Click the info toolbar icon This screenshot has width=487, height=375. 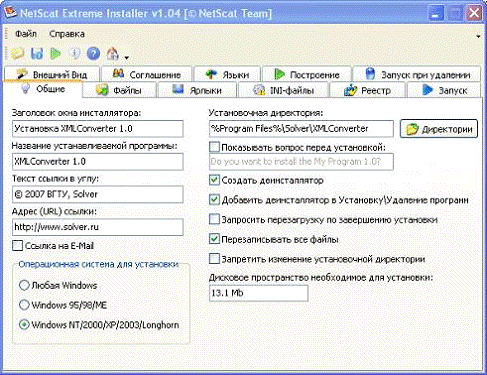coord(75,53)
